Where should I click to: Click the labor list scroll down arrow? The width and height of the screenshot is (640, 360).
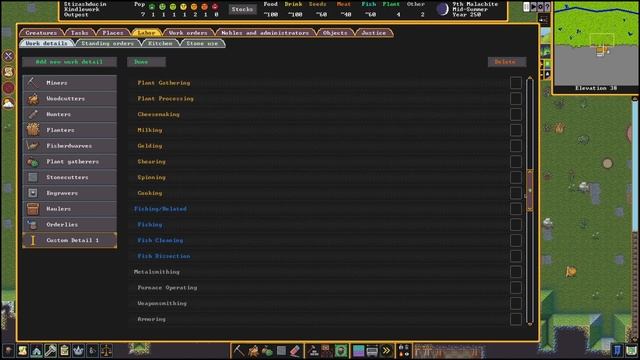[x=530, y=324]
